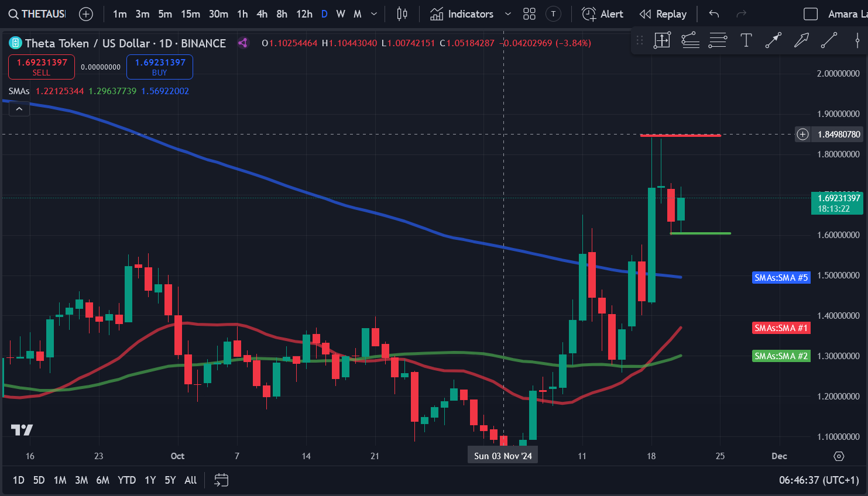Show All data range
The width and height of the screenshot is (868, 496).
click(x=191, y=480)
